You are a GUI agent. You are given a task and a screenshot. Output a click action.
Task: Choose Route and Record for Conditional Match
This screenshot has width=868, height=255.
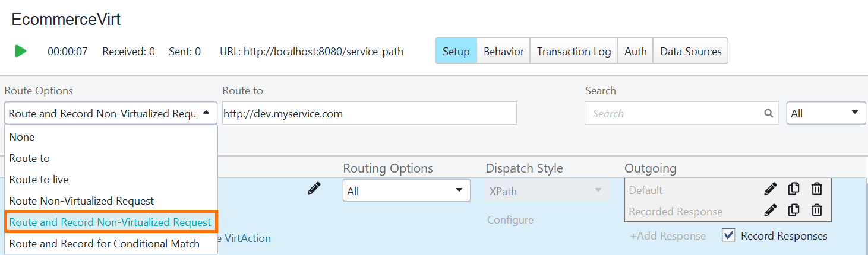pyautogui.click(x=104, y=244)
